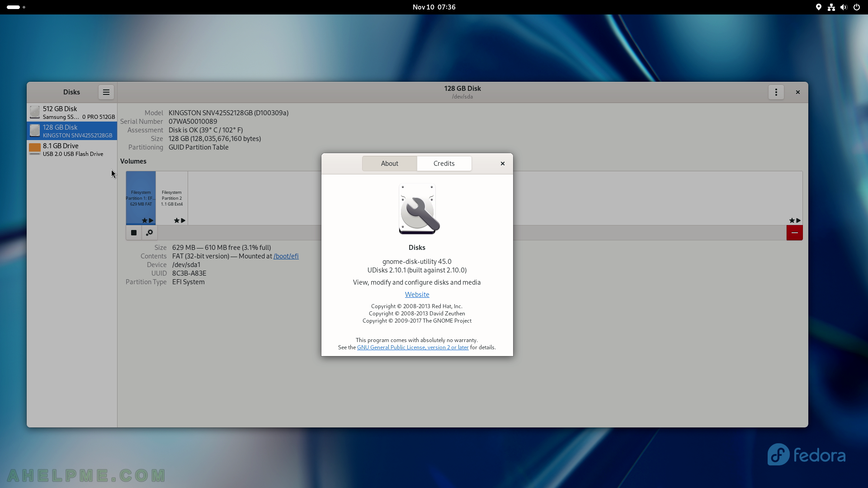The width and height of the screenshot is (868, 488).
Task: Open the /boot/efi mount point link
Action: click(286, 256)
